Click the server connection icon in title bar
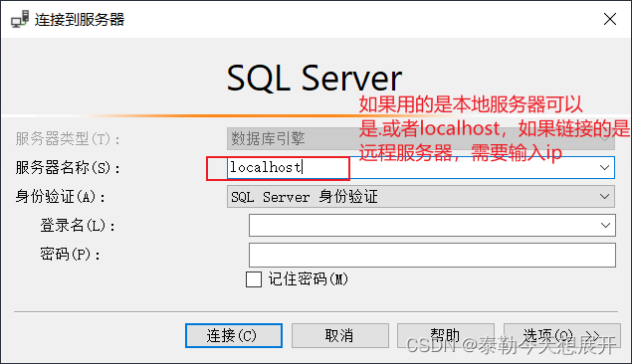 pos(20,19)
